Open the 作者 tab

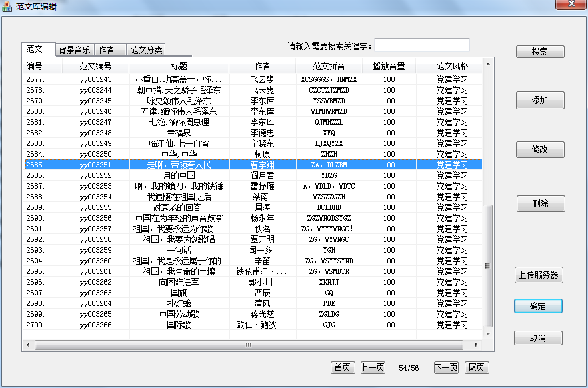pos(106,50)
